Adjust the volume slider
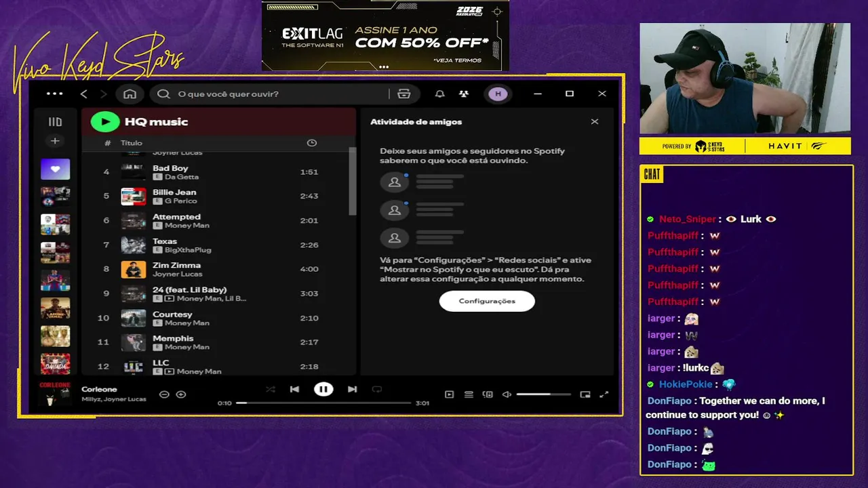868x488 pixels. tap(544, 394)
